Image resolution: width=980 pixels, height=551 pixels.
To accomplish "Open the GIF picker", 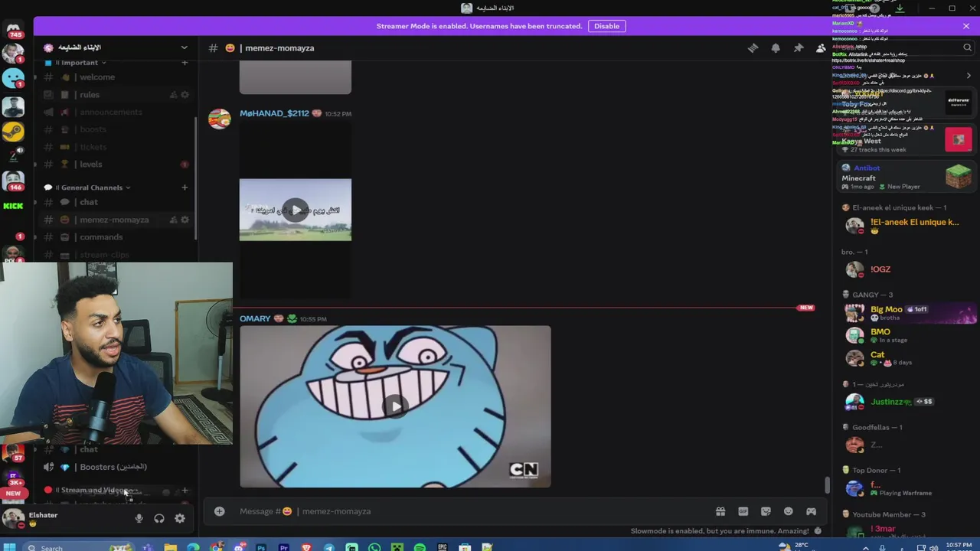I will 743,511.
